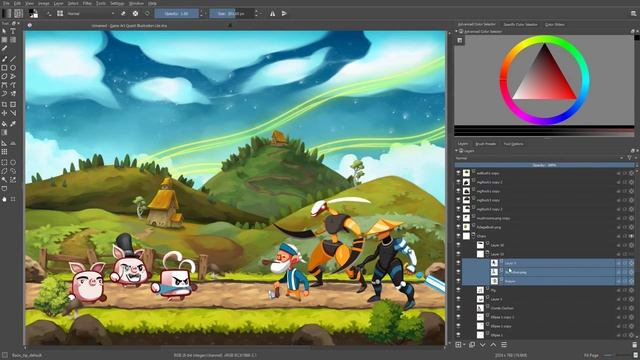Select the Text tool in the toolbox
Viewport: 640px width, 360px height.
(x=13, y=31)
